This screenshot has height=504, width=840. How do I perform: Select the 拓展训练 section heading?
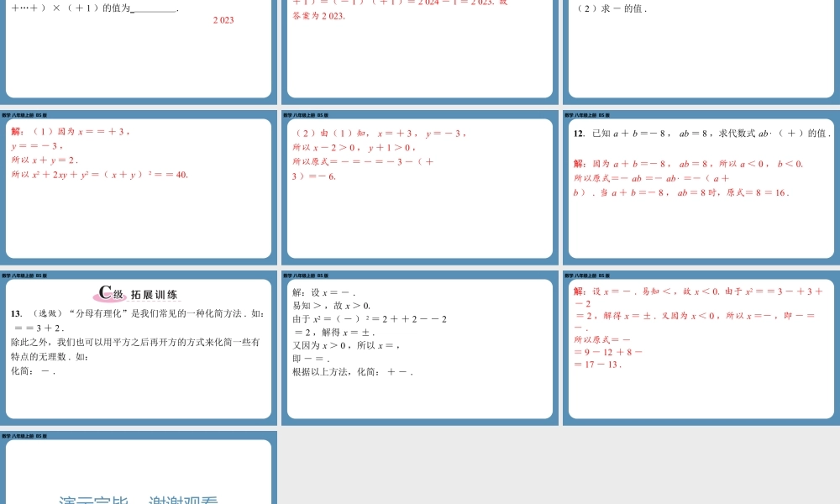click(x=154, y=295)
